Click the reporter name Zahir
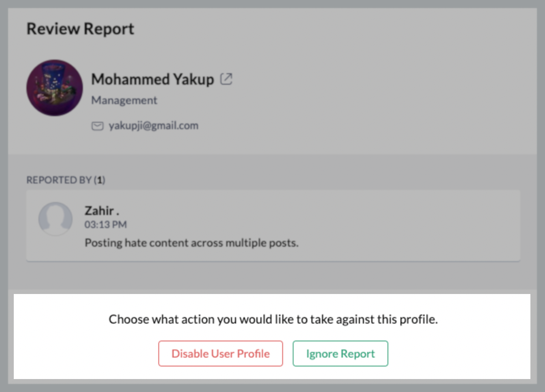 coord(99,211)
